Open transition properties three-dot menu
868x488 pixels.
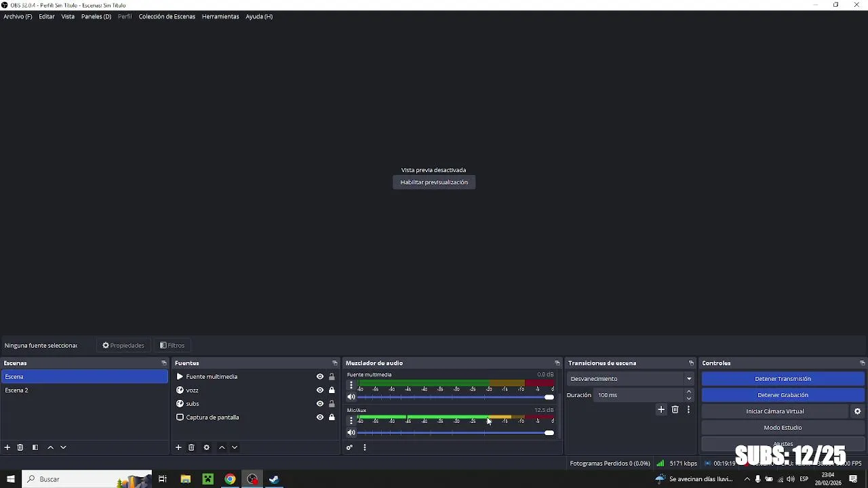click(688, 409)
